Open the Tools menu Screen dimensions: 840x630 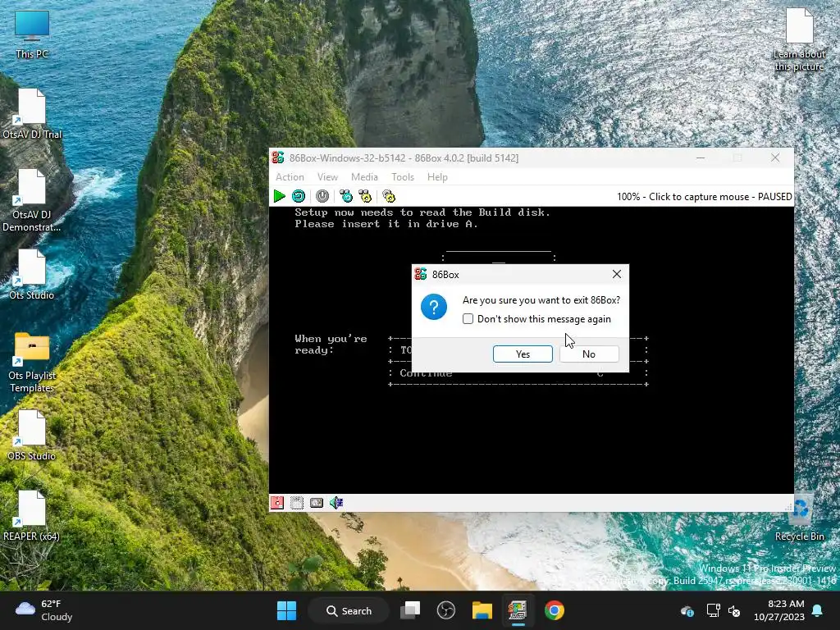coord(403,177)
